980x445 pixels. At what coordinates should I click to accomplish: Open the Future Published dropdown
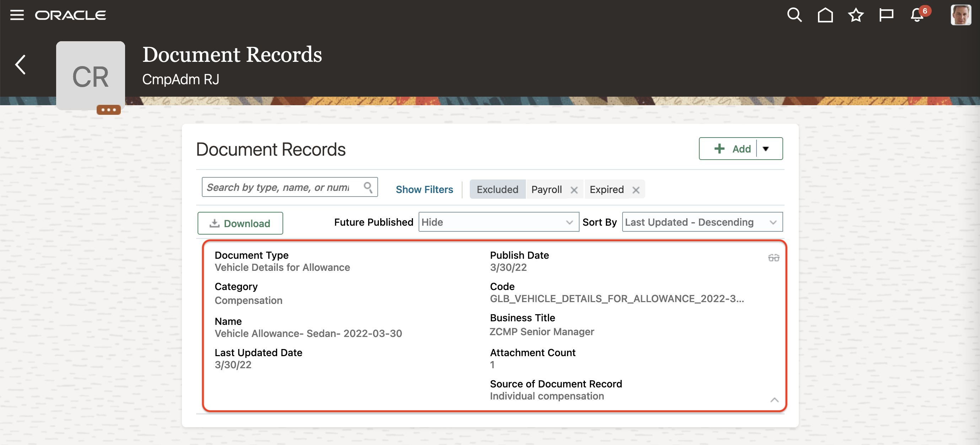499,222
